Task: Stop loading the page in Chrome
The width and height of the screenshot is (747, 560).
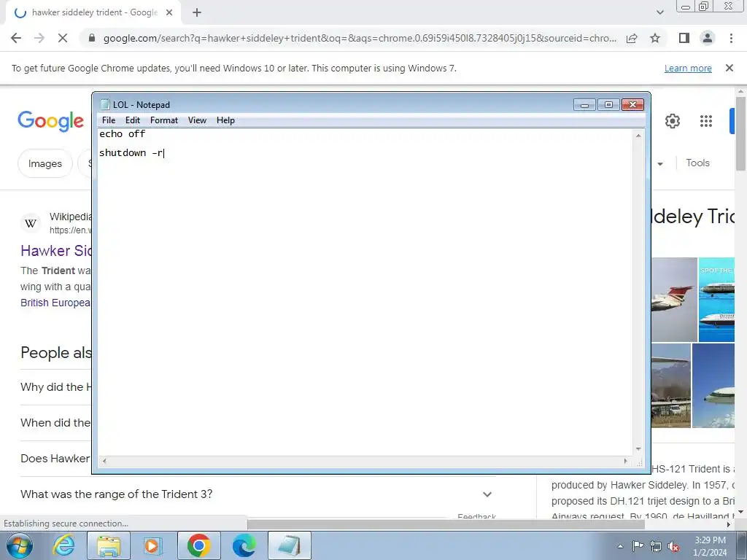Action: [x=63, y=38]
